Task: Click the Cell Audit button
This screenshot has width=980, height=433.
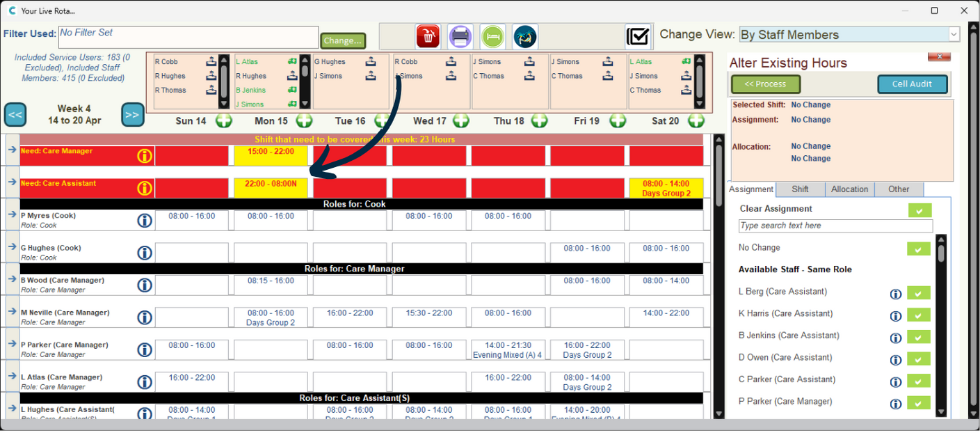Action: [x=911, y=84]
